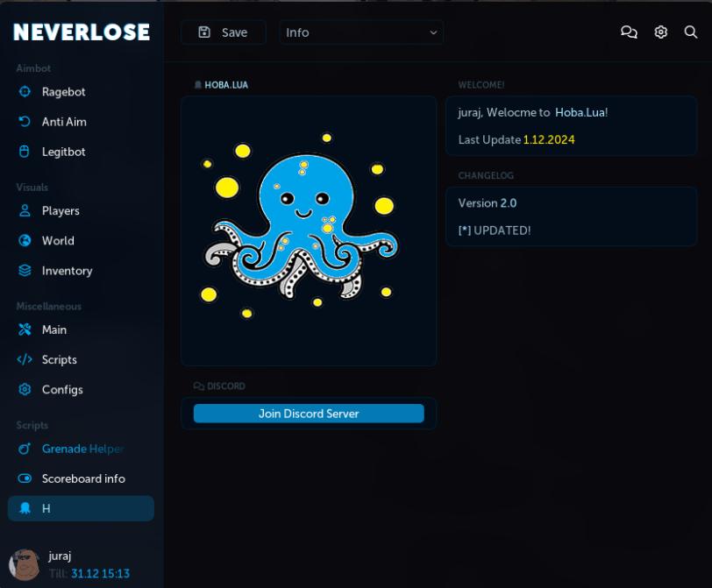The width and height of the screenshot is (712, 588).
Task: Click the Ragebot crosshair icon
Action: tap(25, 92)
